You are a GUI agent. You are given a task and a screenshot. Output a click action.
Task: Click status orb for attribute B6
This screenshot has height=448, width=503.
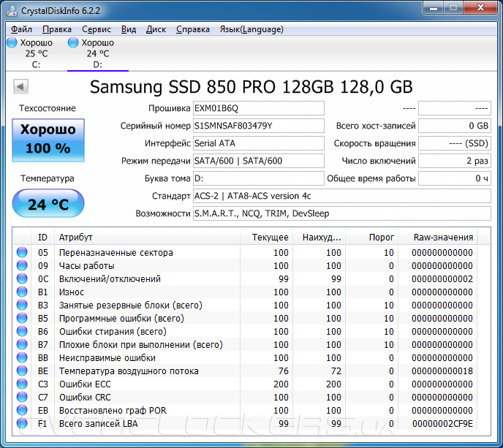(22, 331)
